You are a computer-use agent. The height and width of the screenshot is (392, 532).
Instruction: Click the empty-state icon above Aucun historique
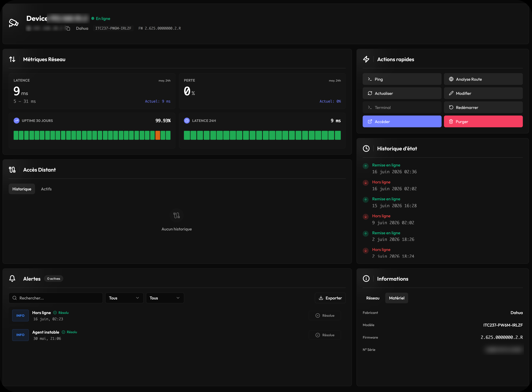177,215
